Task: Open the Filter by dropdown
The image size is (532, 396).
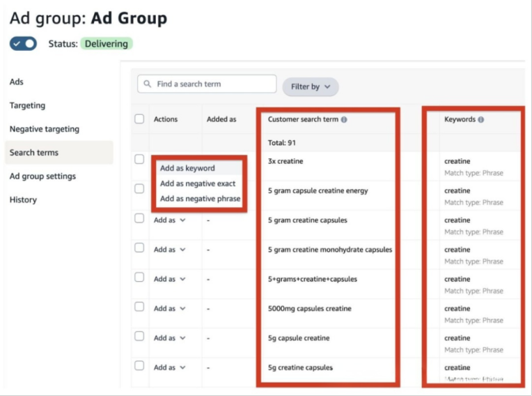Action: point(310,86)
